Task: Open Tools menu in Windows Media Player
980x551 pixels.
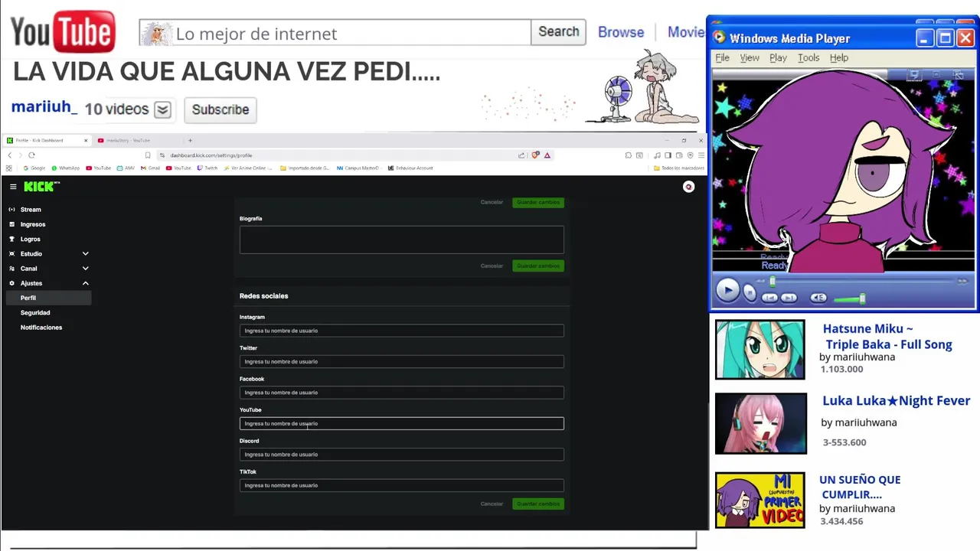Action: 808,58
